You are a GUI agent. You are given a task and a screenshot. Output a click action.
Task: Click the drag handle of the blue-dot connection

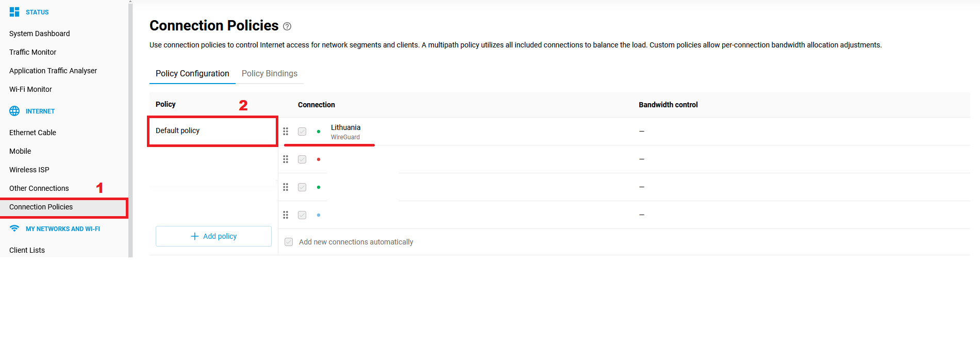[286, 215]
